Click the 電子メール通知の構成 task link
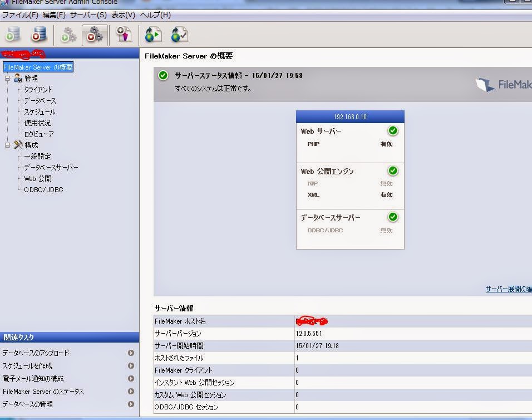The width and height of the screenshot is (532, 420). [33, 379]
